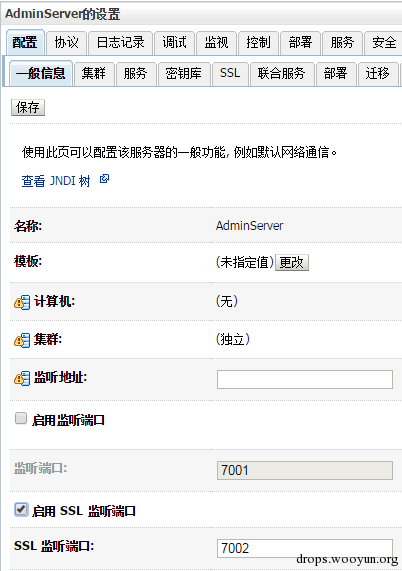The height and width of the screenshot is (571, 402).
Task: Open the SSL sub-tab
Action: [x=230, y=74]
